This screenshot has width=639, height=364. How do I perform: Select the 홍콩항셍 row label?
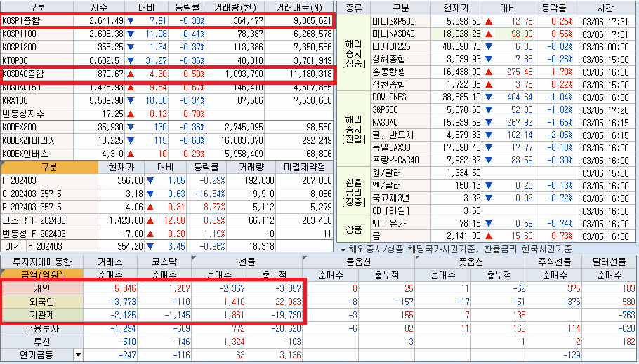[389, 72]
